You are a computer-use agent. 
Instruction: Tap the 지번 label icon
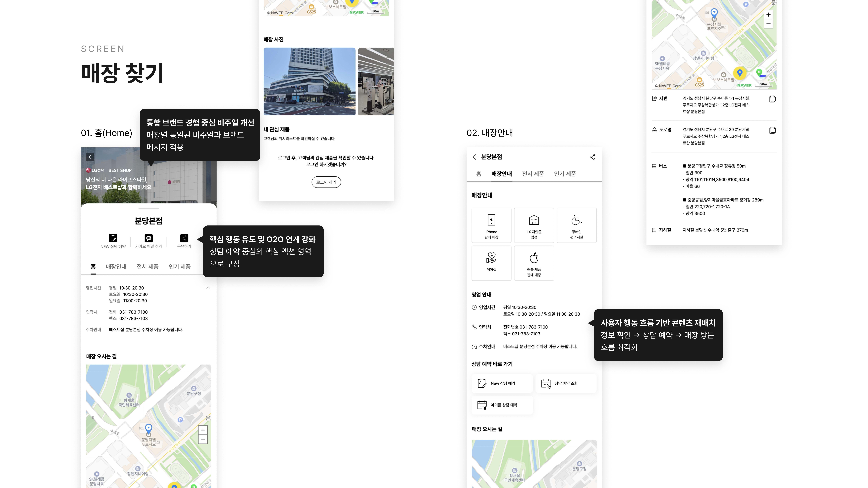(x=654, y=98)
